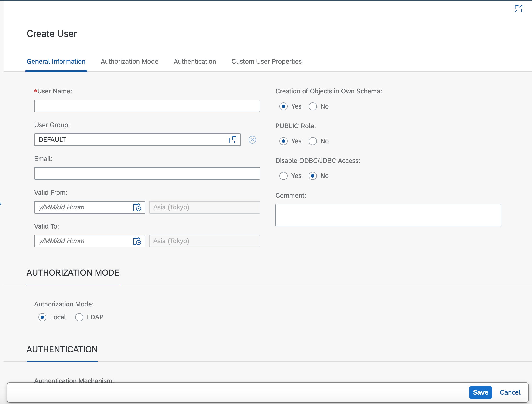
Task: Select No for PUBLIC Role
Action: (x=313, y=141)
